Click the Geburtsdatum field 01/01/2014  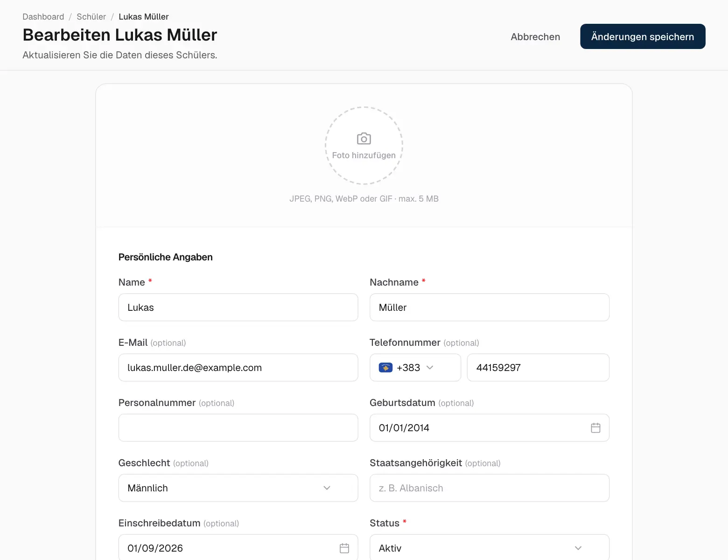pyautogui.click(x=490, y=428)
